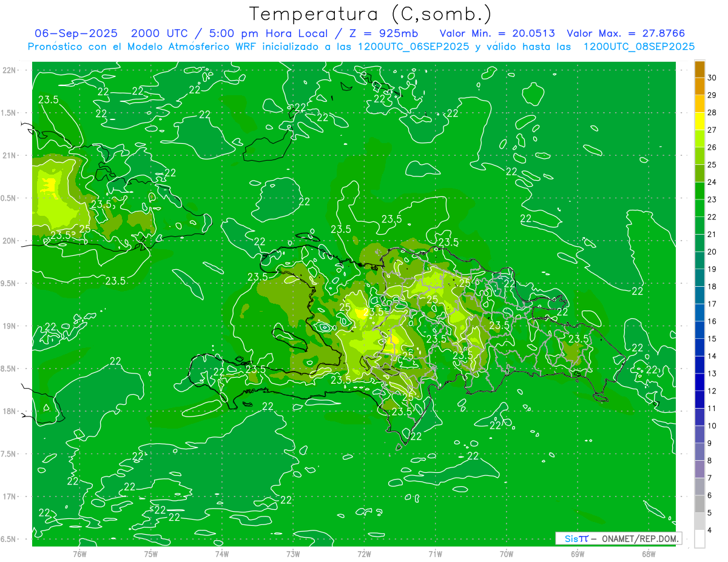Image resolution: width=728 pixels, height=562 pixels.
Task: Click the "Sisπ" logo text
Action: tap(576, 538)
